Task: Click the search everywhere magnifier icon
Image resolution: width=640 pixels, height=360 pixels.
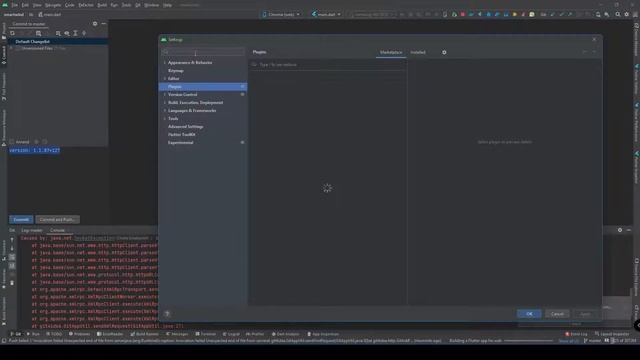Action: click(x=618, y=14)
